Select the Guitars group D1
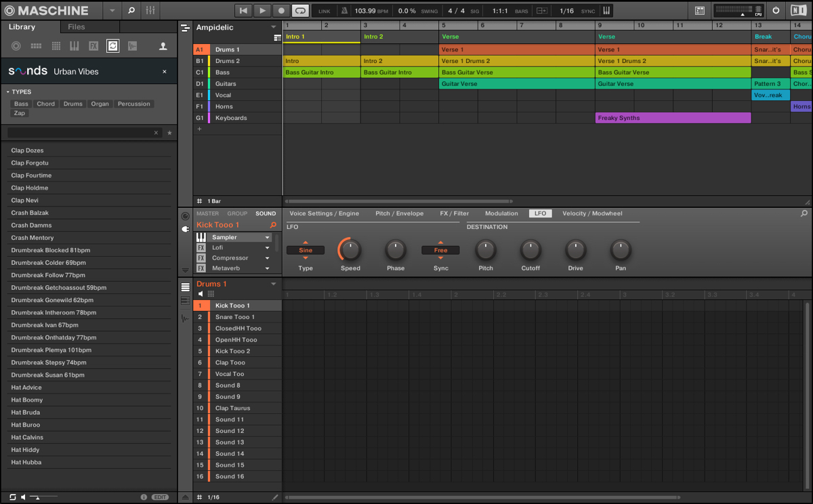 pyautogui.click(x=237, y=84)
